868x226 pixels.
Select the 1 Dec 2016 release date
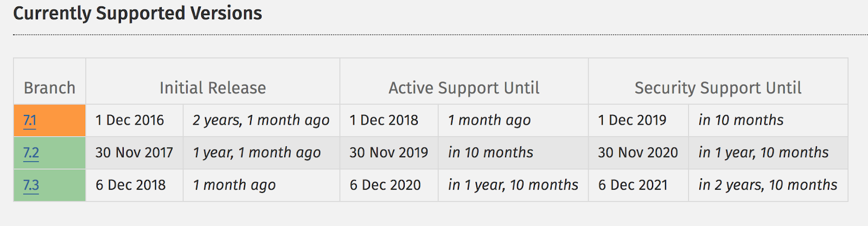[130, 120]
